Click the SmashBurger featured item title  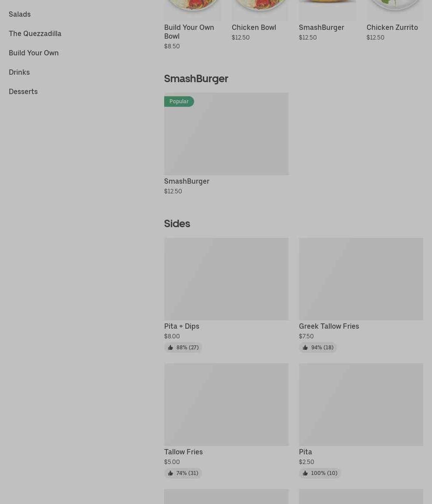click(321, 27)
